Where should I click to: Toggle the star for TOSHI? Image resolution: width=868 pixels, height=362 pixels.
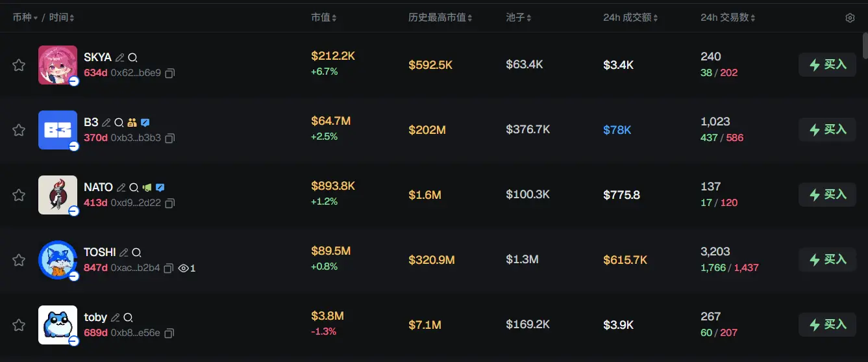[19, 260]
